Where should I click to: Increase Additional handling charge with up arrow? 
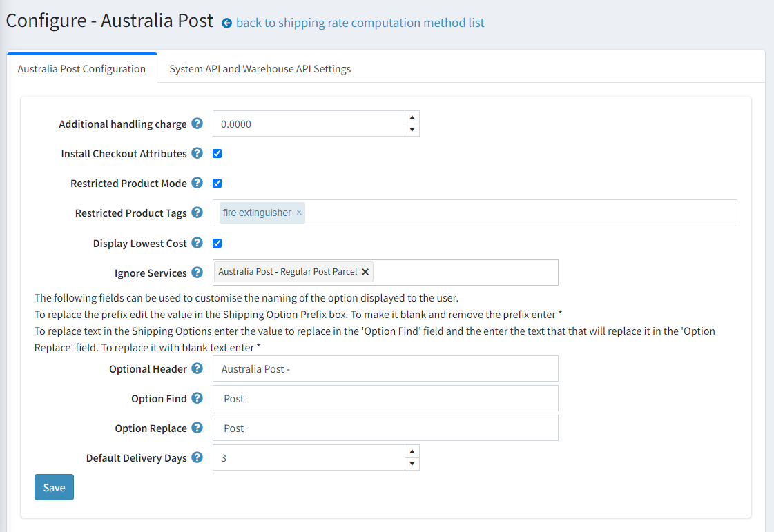click(x=412, y=117)
